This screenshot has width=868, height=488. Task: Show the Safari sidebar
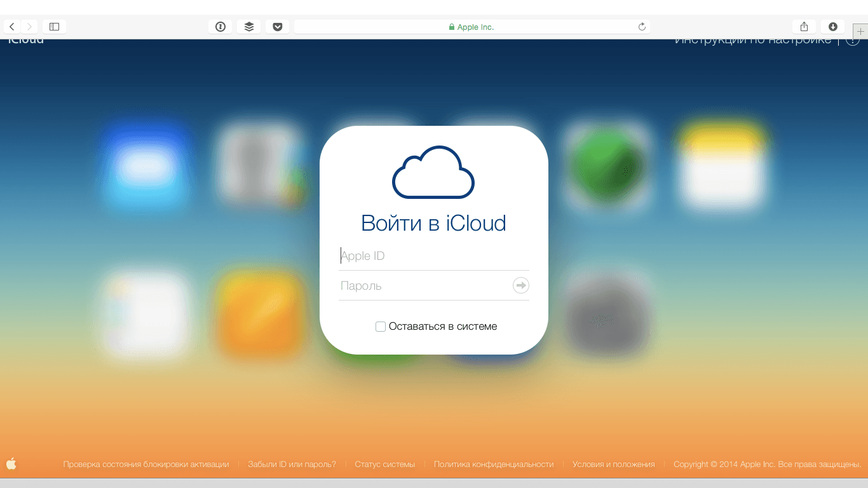pos(54,27)
